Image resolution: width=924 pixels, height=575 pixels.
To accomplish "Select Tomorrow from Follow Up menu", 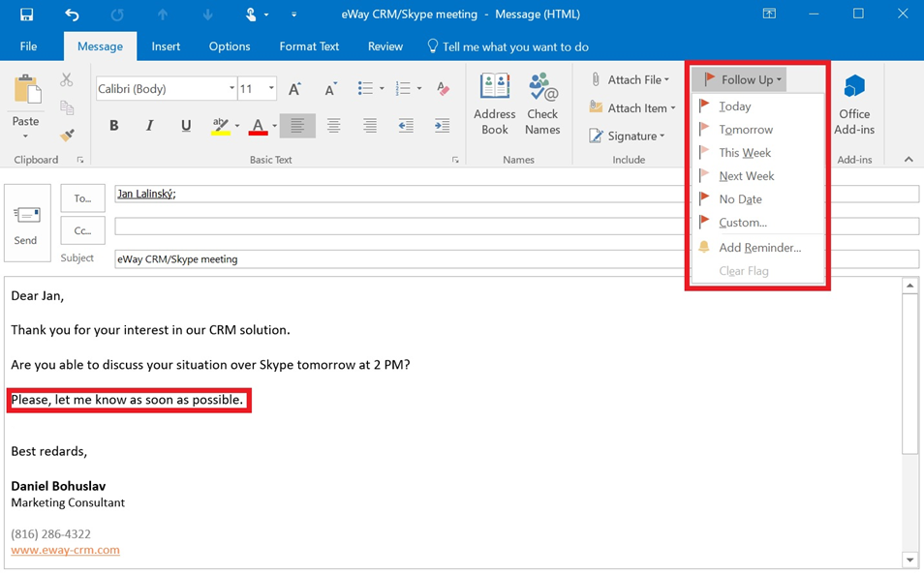I will (x=746, y=130).
